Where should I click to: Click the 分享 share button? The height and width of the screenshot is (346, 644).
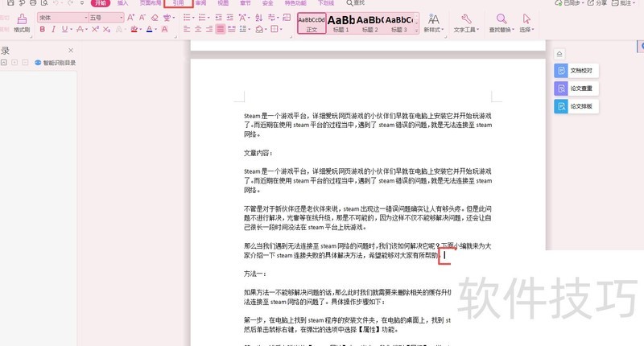(x=597, y=3)
